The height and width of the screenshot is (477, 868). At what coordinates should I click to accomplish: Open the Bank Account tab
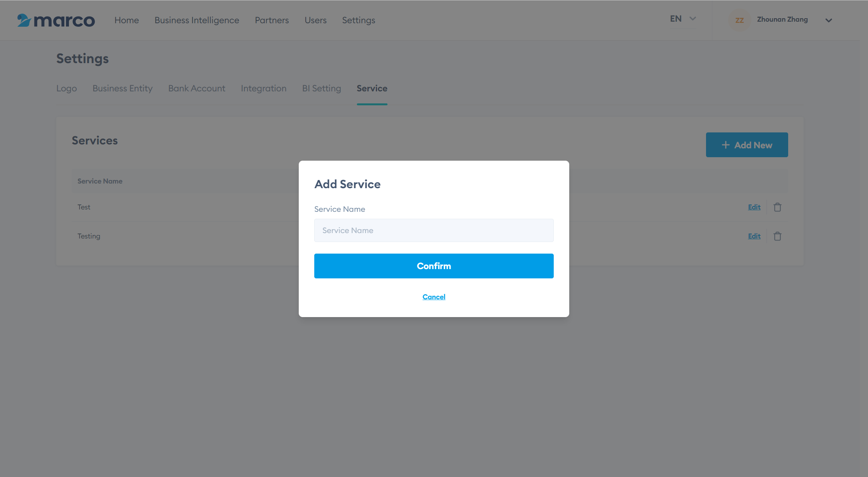tap(196, 88)
